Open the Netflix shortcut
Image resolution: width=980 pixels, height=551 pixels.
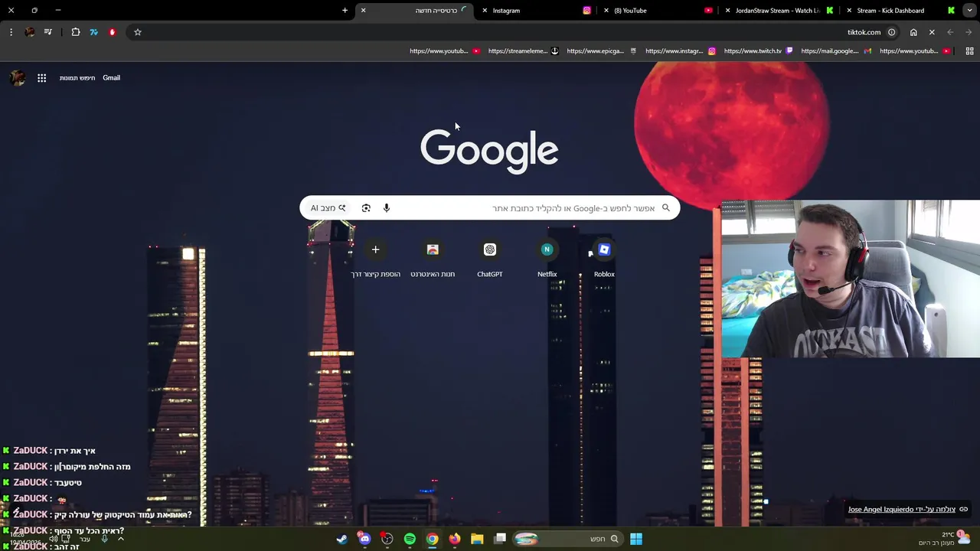click(547, 259)
